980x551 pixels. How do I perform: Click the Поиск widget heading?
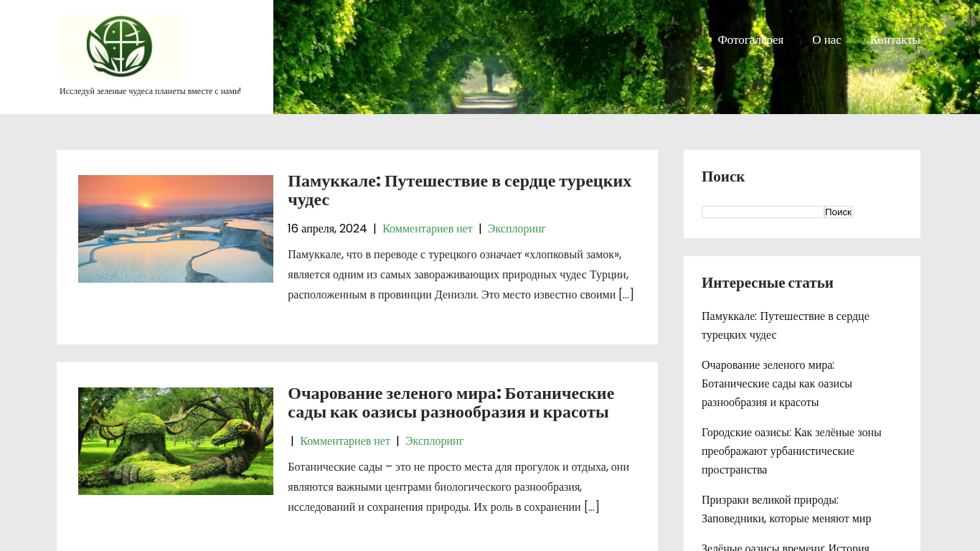point(723,176)
